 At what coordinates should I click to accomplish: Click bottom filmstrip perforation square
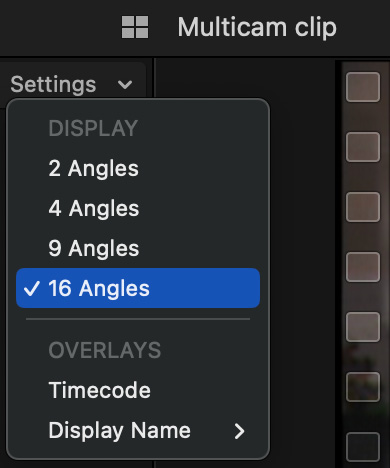[363, 447]
